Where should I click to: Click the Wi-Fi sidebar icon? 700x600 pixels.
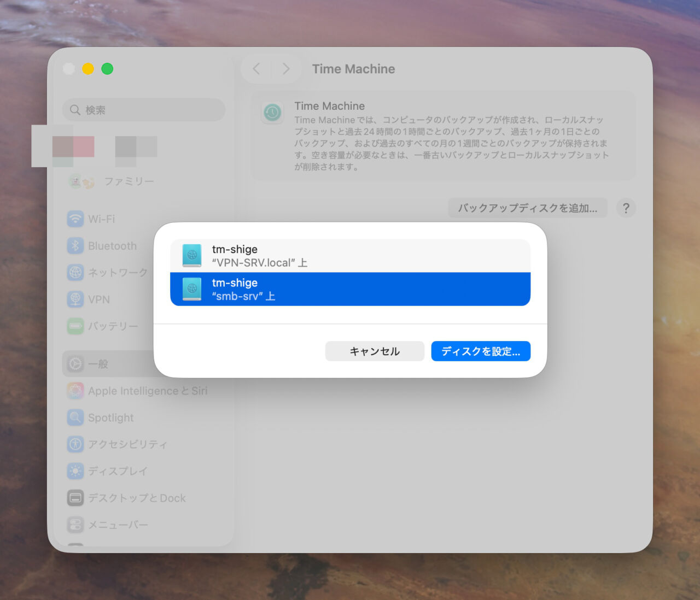(75, 219)
